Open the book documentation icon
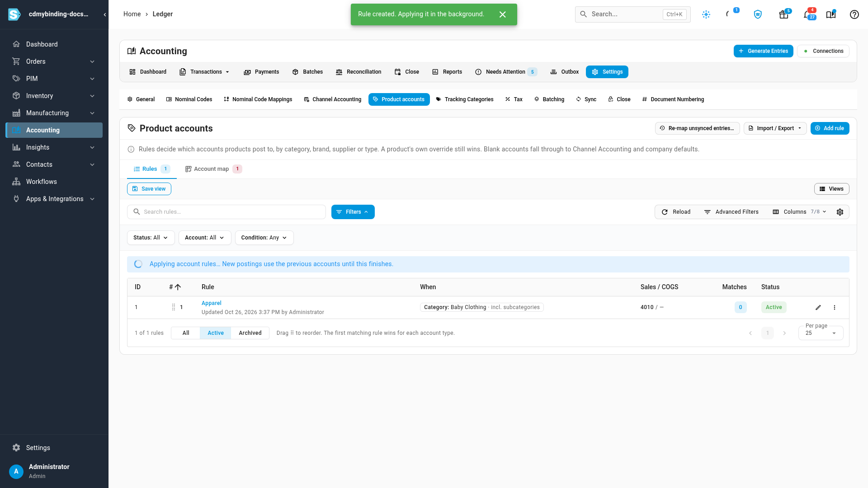Viewport: 868px width, 488px height. coord(831,14)
